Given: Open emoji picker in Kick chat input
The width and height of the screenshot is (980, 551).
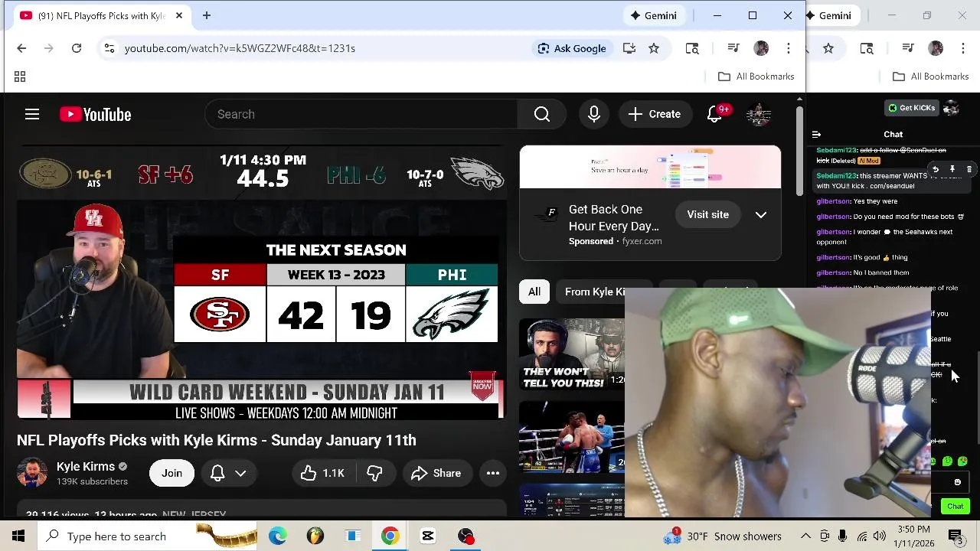Looking at the screenshot, I should pyautogui.click(x=957, y=482).
